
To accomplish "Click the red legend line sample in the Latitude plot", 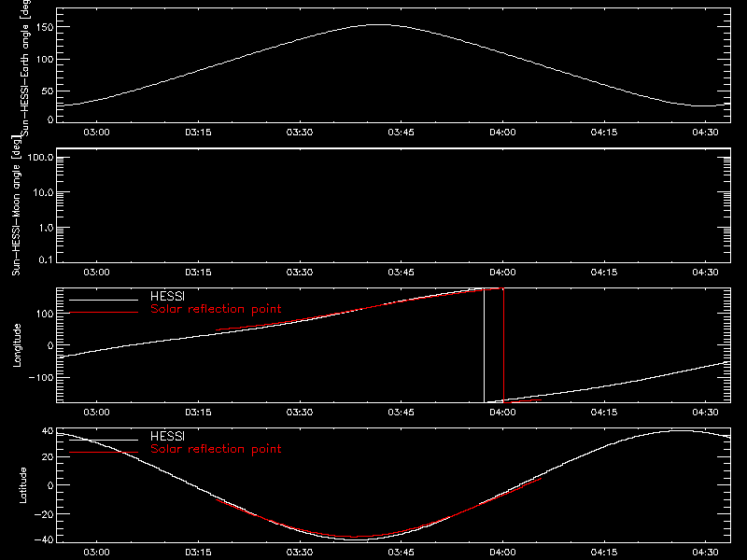I will pos(104,453).
